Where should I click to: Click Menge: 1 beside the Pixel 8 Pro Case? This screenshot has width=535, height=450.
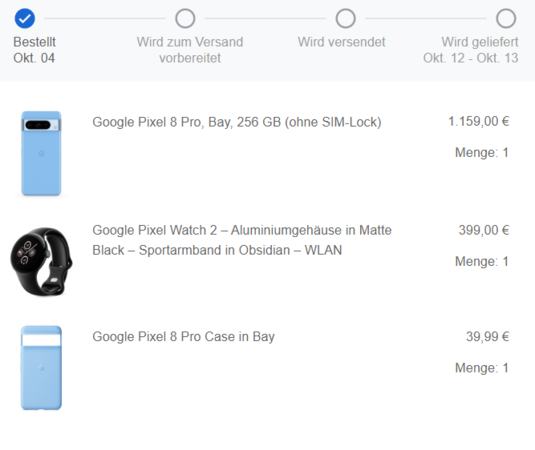[482, 368]
